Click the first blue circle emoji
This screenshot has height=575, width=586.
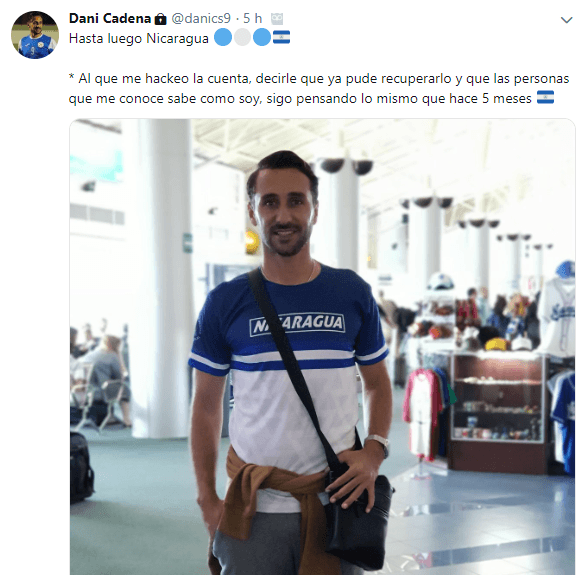point(223,37)
